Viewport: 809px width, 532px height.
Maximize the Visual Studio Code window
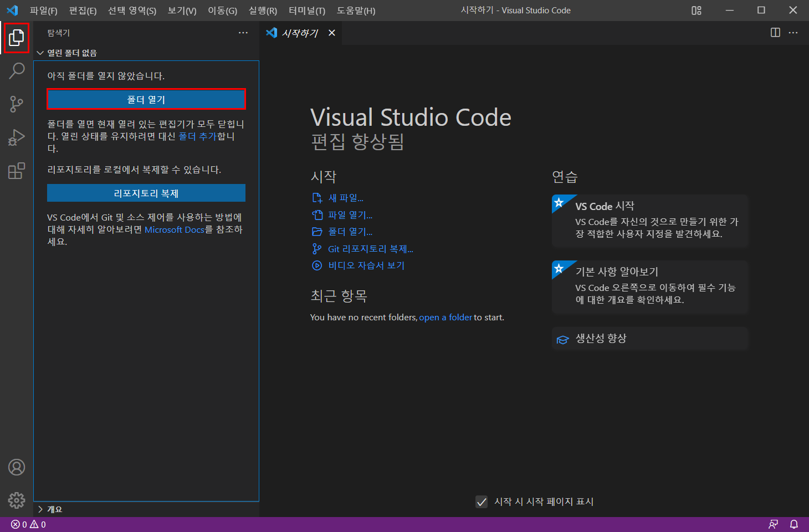[761, 11]
